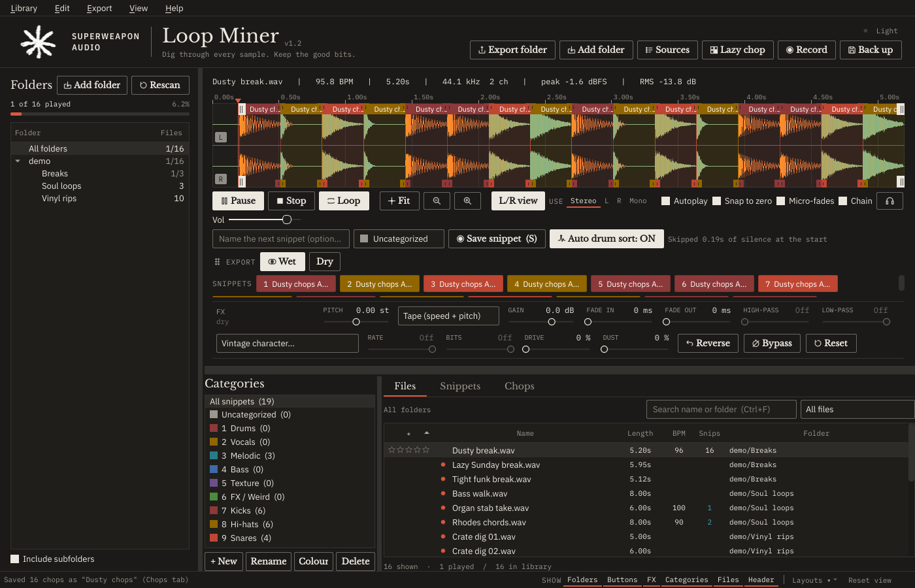Click the Save snippet (S) button
This screenshot has height=588, width=915.
497,239
